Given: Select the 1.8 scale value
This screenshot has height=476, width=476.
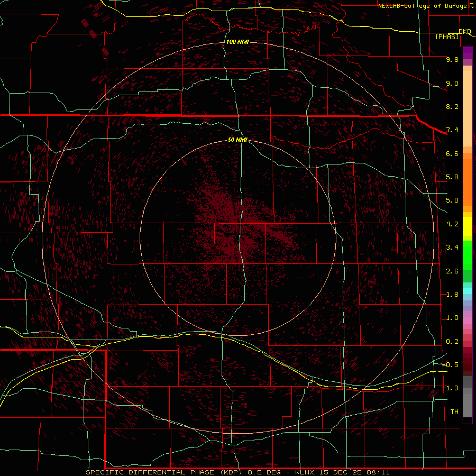Looking at the screenshot, I should click(452, 295).
